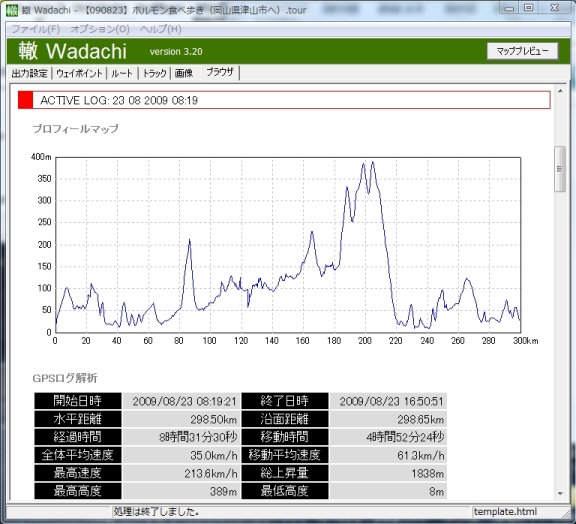Click the 300km axis label
Image resolution: width=576 pixels, height=524 pixels.
(526, 341)
